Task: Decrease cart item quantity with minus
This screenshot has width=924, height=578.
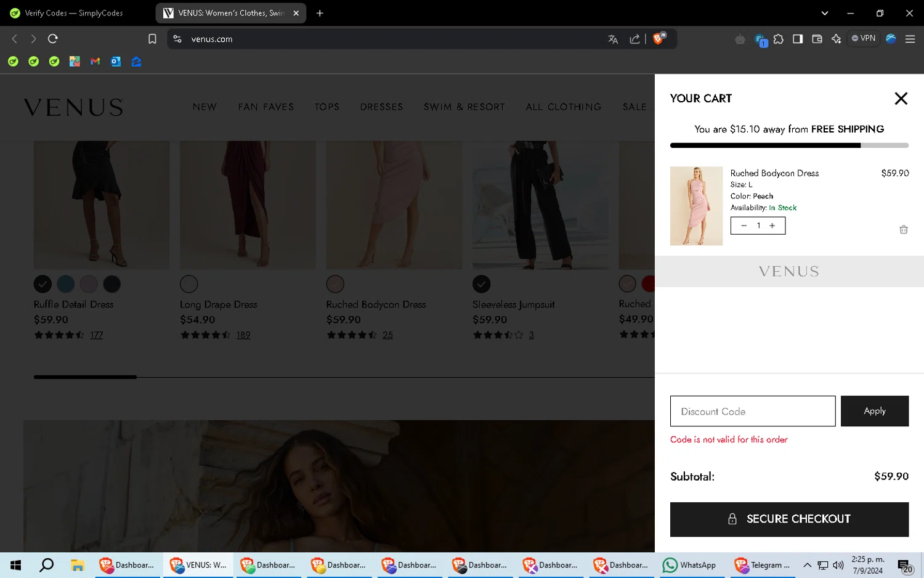Action: pyautogui.click(x=744, y=226)
